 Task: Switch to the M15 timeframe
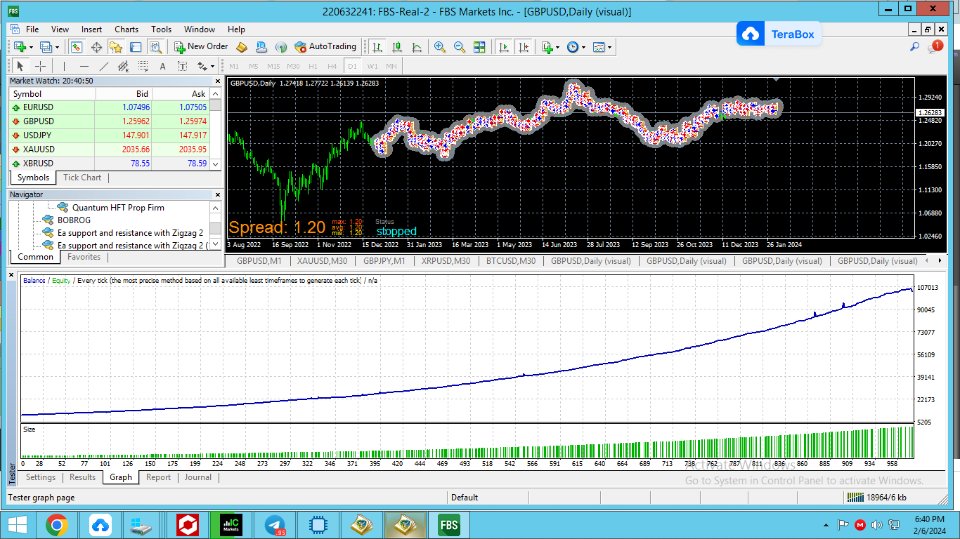tap(273, 66)
